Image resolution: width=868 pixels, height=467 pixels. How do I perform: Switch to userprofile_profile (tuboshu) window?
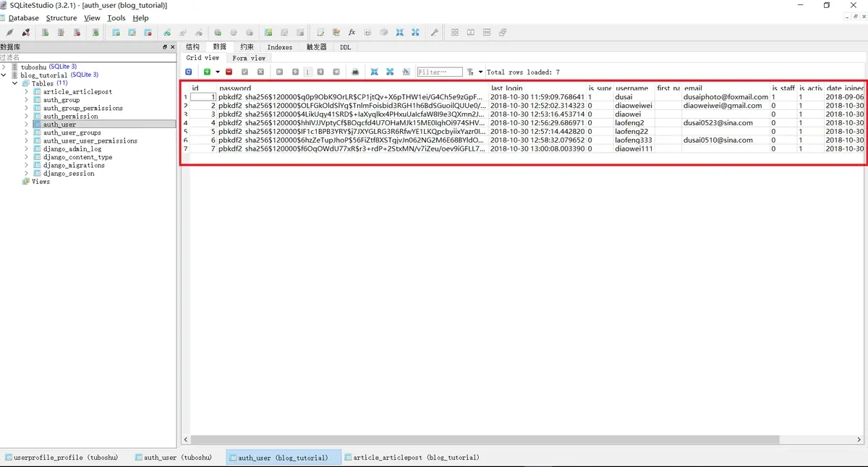click(x=64, y=458)
